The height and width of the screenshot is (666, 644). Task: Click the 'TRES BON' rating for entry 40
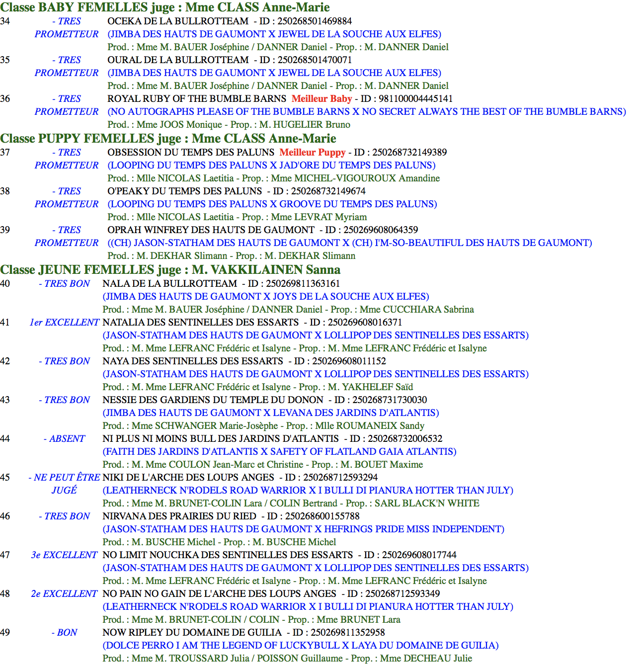pos(64,283)
